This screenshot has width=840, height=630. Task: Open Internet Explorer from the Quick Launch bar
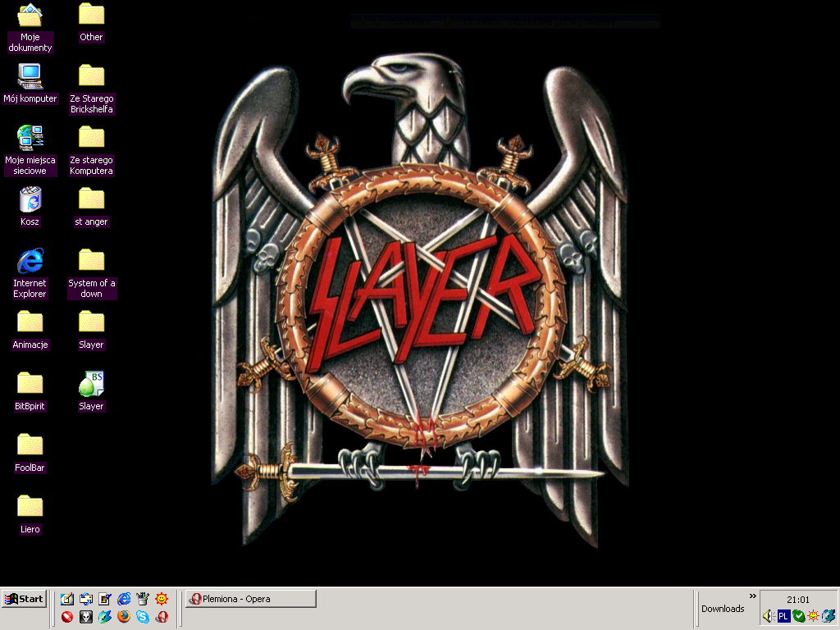[124, 599]
